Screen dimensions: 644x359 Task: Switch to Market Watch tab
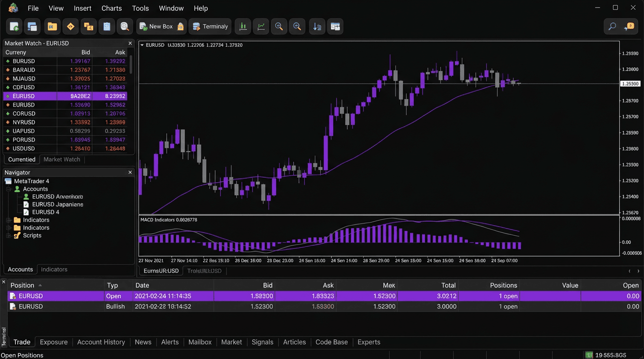(62, 159)
